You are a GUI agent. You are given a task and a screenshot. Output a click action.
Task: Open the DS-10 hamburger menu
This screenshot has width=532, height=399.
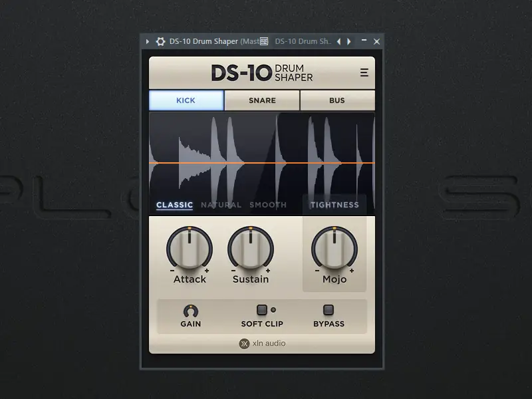[364, 72]
